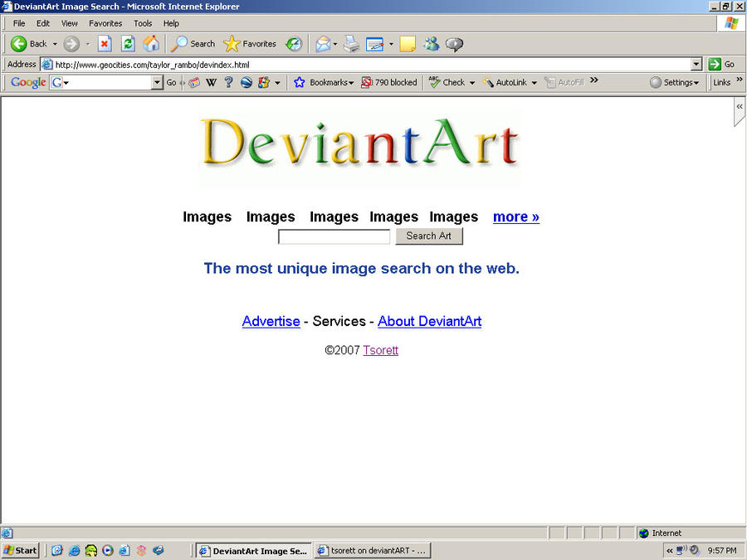The height and width of the screenshot is (560, 747).
Task: Click inside the image search text field
Action: point(334,236)
